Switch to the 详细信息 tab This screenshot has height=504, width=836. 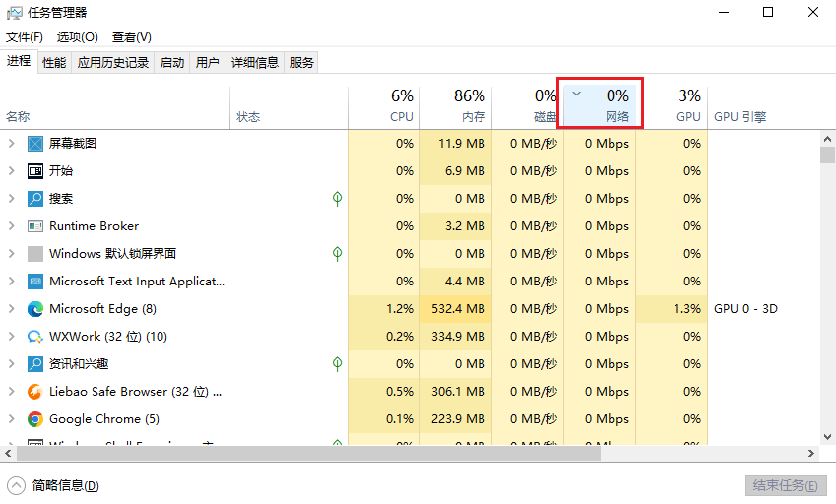(255, 63)
